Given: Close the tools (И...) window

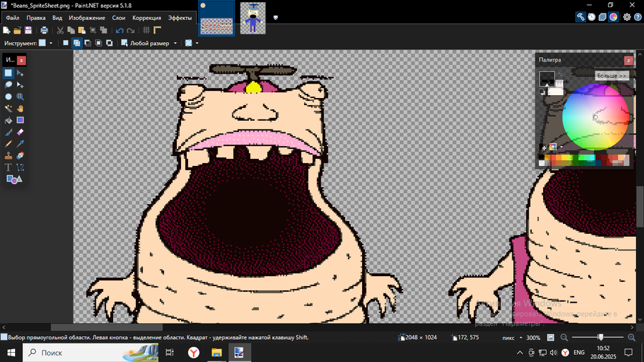Looking at the screenshot, I should pyautogui.click(x=21, y=60).
